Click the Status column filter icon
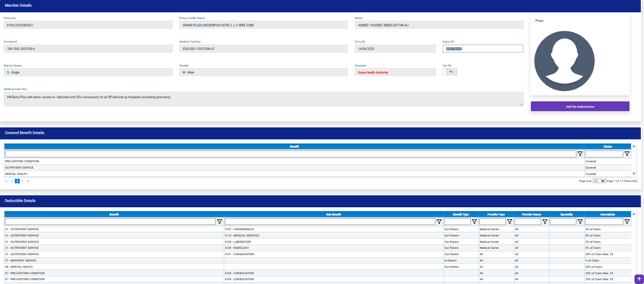This screenshot has height=284, width=644. pos(627,154)
